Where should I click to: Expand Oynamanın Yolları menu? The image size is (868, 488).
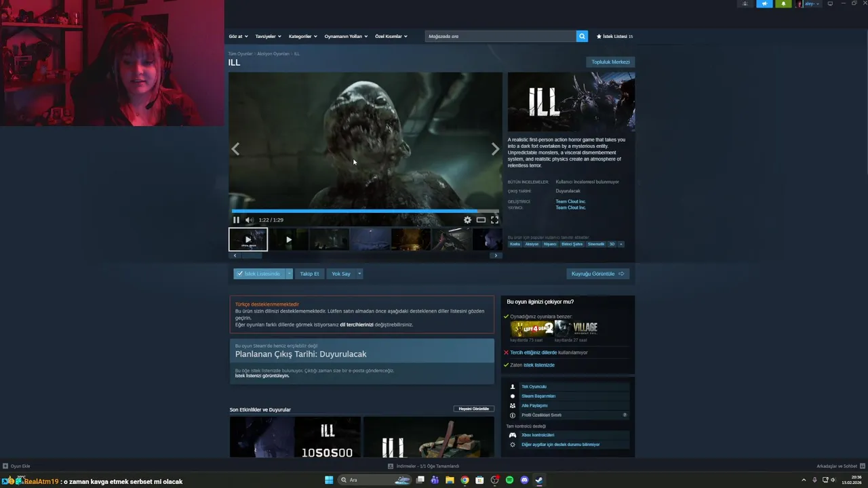[x=346, y=36]
